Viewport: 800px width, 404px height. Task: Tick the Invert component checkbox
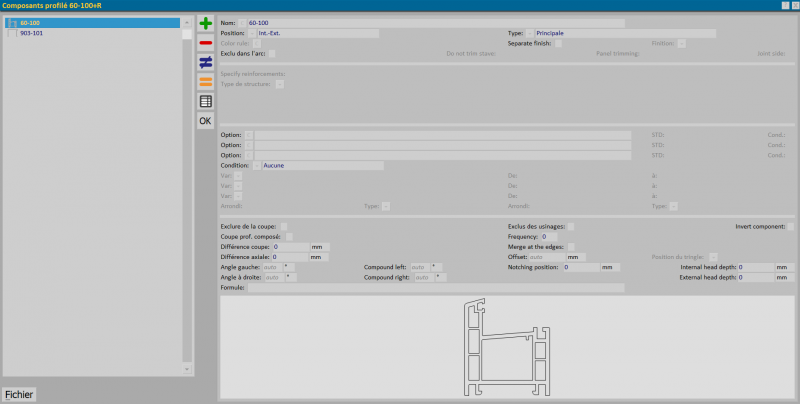tap(790, 227)
